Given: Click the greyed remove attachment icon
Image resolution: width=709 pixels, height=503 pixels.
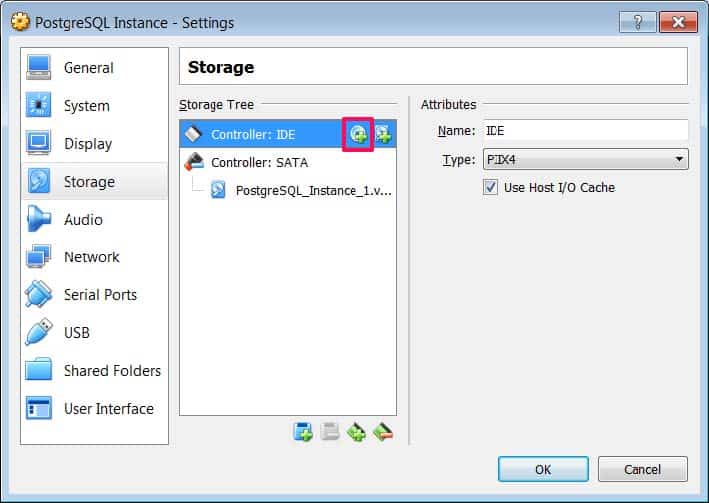Looking at the screenshot, I should coord(330,432).
